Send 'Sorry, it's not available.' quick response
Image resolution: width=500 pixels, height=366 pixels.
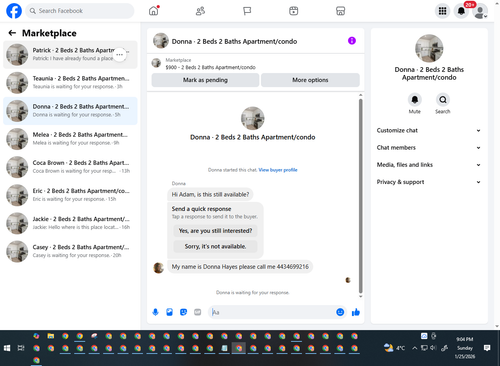[215, 246]
